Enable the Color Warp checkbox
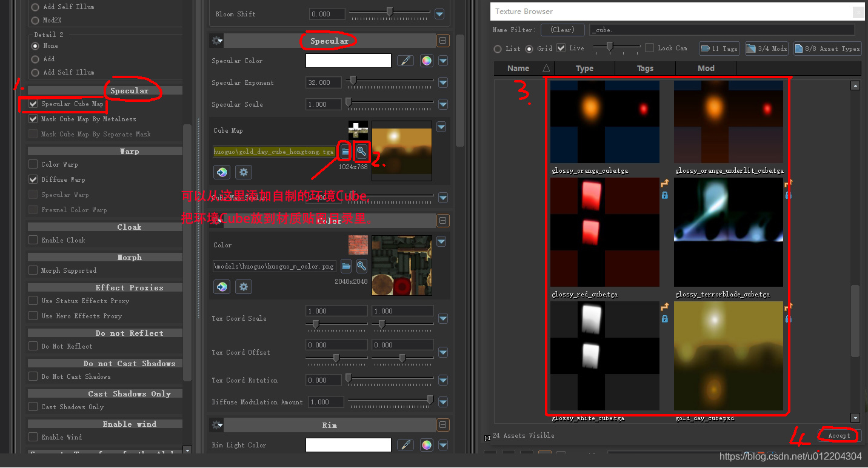This screenshot has width=868, height=468. (33, 164)
